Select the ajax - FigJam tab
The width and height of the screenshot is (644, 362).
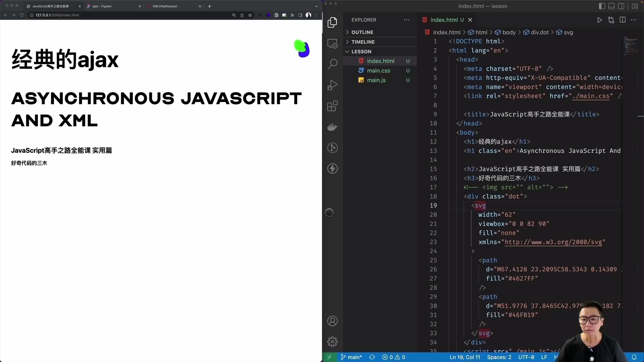point(102,6)
